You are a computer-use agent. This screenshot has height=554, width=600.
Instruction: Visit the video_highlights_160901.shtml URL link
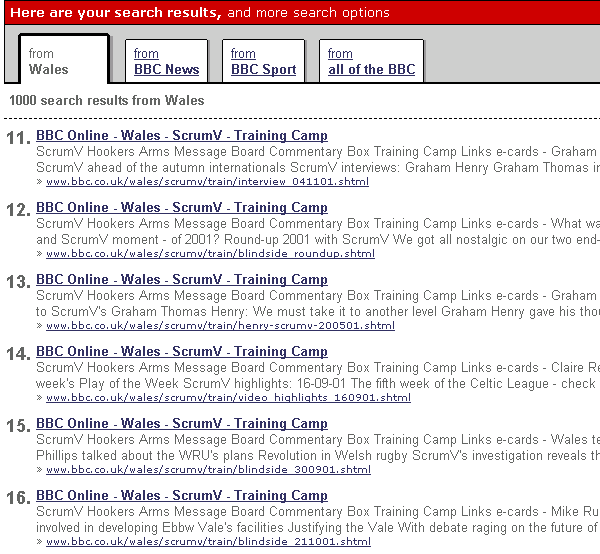pyautogui.click(x=228, y=397)
